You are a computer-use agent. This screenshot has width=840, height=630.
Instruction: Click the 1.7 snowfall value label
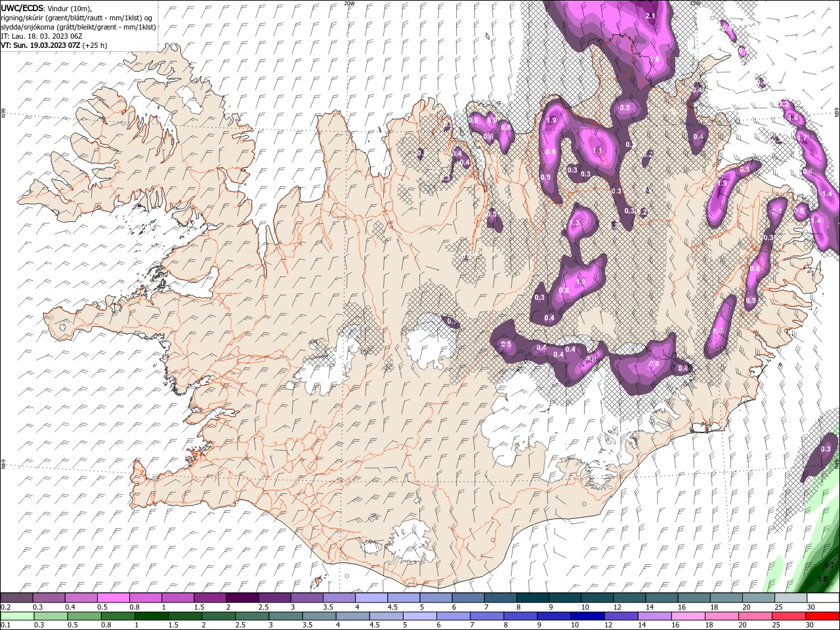(801, 138)
